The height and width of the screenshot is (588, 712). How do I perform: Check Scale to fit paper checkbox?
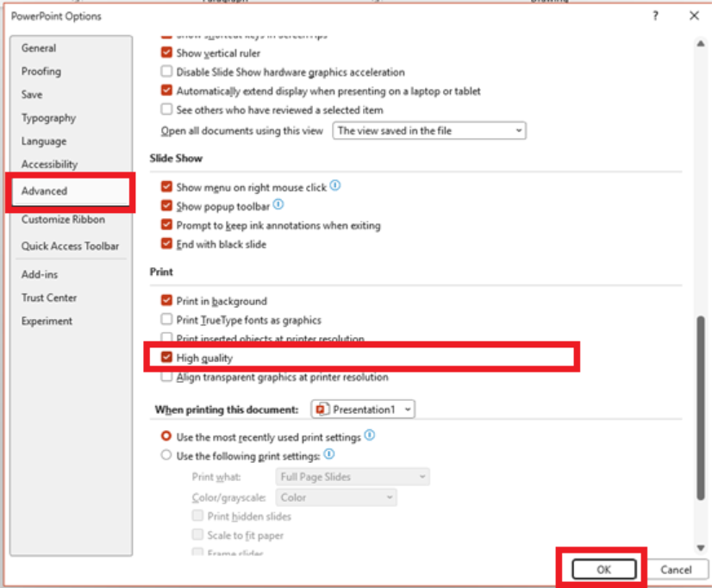pos(197,535)
